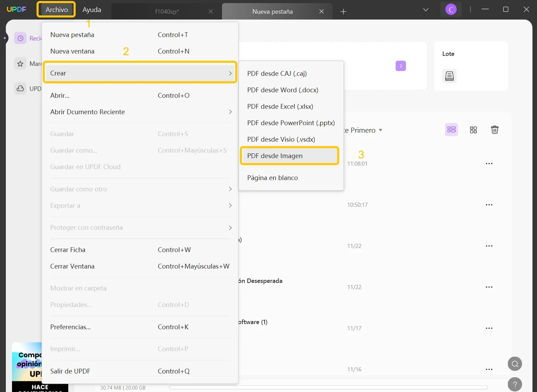This screenshot has height=392, width=537.
Task: Open the Recientes clock icon in sidebar
Action: (x=20, y=38)
